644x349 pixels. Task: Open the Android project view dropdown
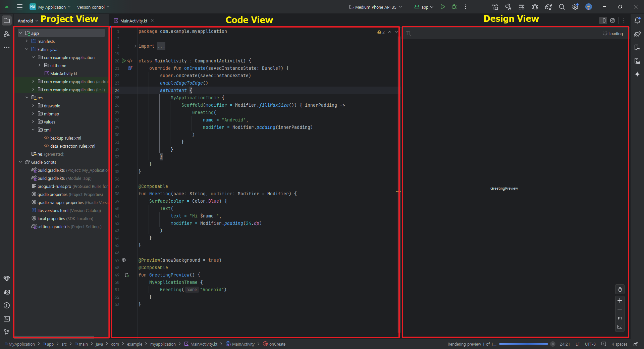tap(28, 21)
